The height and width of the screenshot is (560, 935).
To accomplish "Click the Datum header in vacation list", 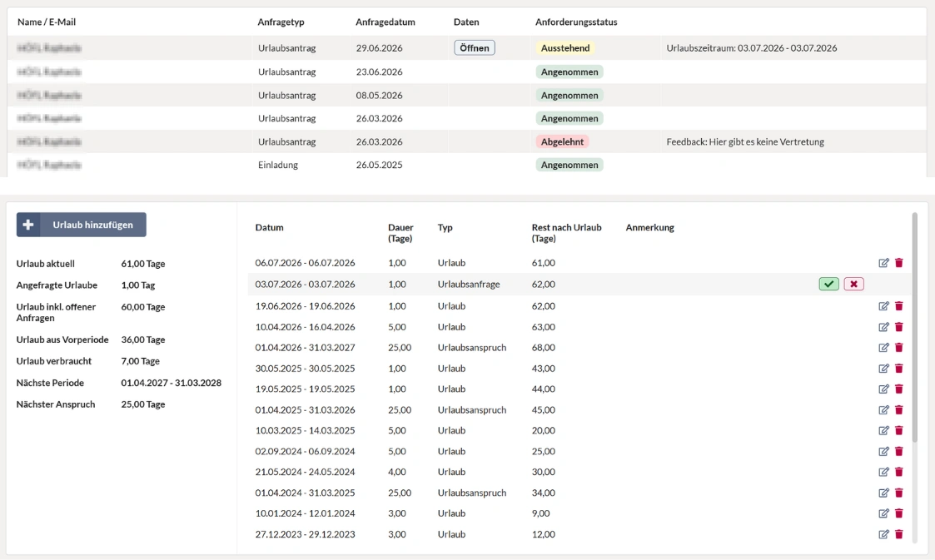I will point(270,227).
